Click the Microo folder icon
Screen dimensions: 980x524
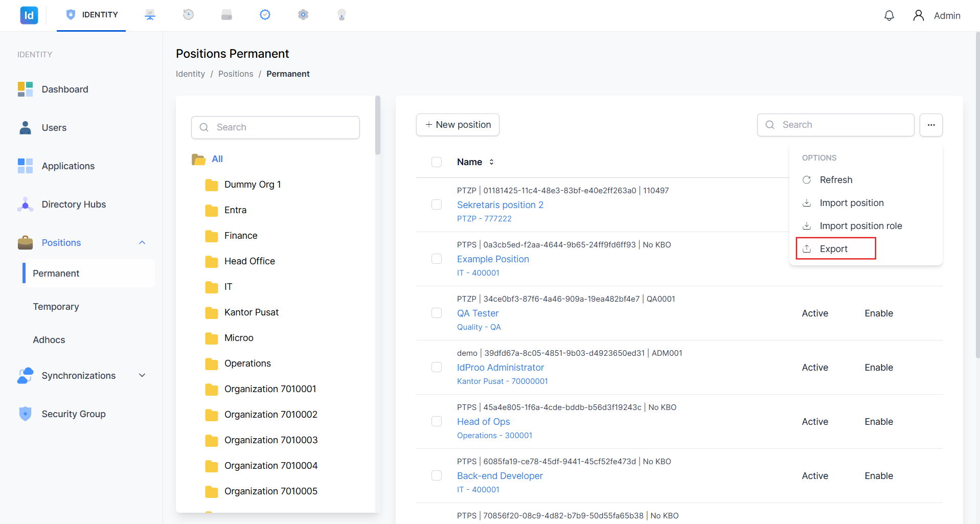point(212,338)
